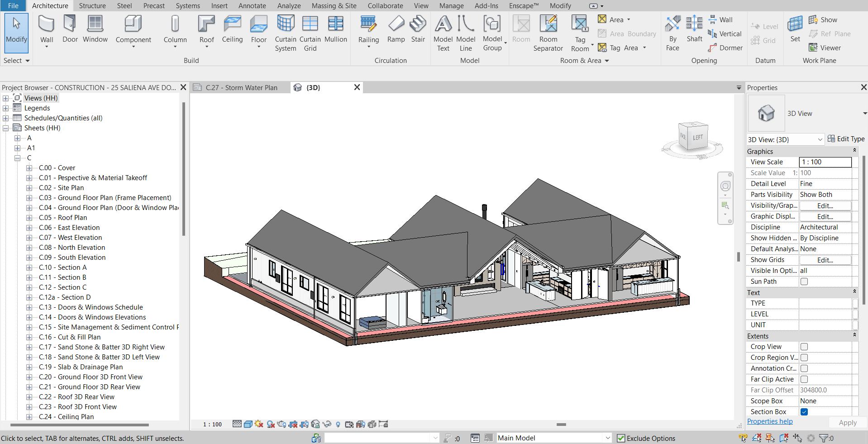Choose the Ramp tool
The width and height of the screenshot is (868, 444).
point(396,29)
